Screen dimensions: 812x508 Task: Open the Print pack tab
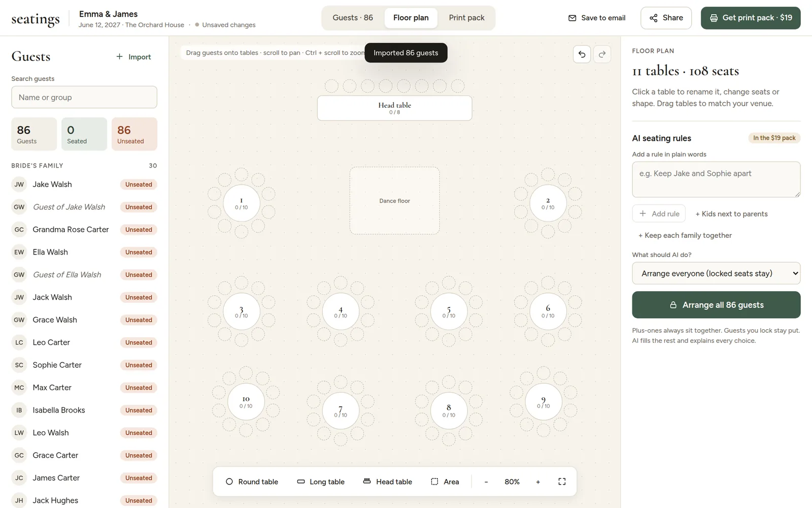click(x=466, y=18)
